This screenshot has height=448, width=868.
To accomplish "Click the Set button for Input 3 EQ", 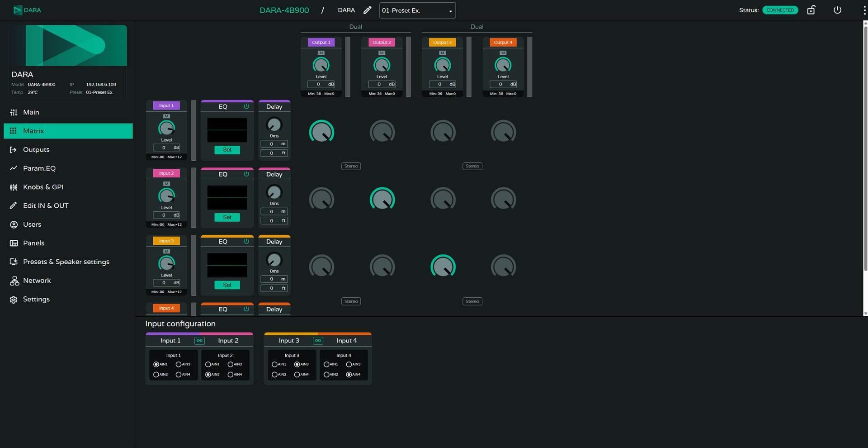I will [227, 285].
